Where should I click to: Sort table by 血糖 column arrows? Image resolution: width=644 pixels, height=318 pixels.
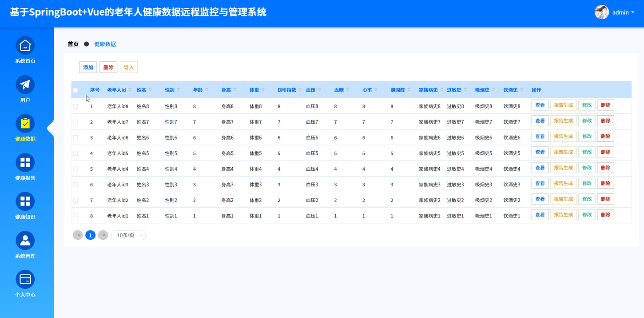pyautogui.click(x=348, y=90)
